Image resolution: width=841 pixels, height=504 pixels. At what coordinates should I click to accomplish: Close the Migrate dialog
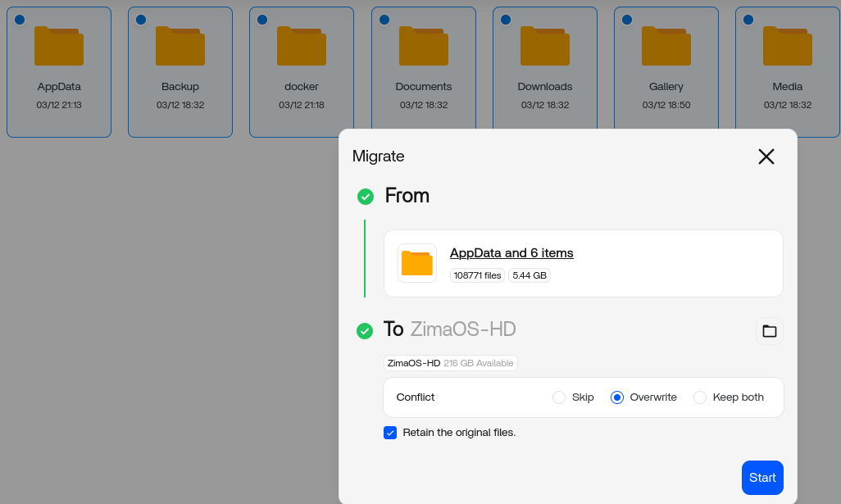766,157
